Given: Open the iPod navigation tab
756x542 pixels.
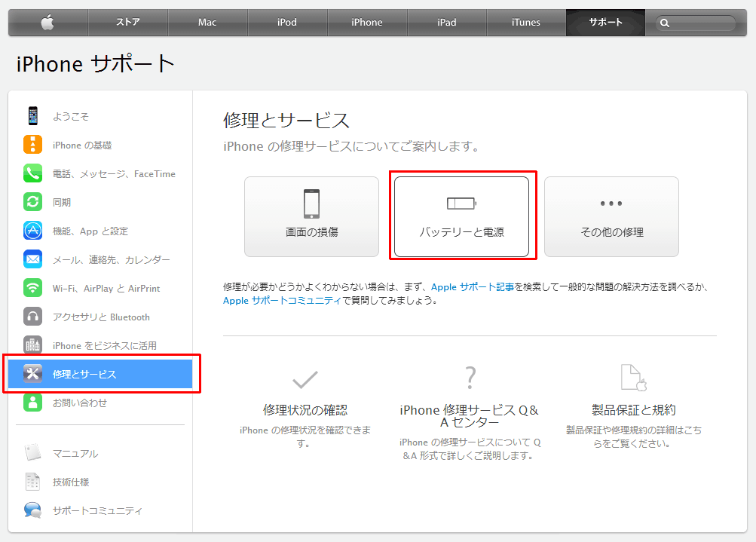Looking at the screenshot, I should tap(287, 22).
